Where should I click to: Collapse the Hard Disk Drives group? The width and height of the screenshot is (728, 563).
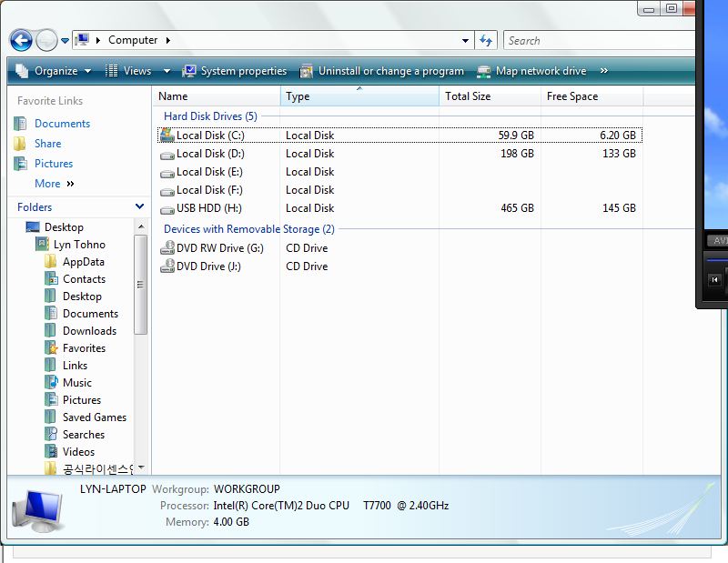point(209,116)
